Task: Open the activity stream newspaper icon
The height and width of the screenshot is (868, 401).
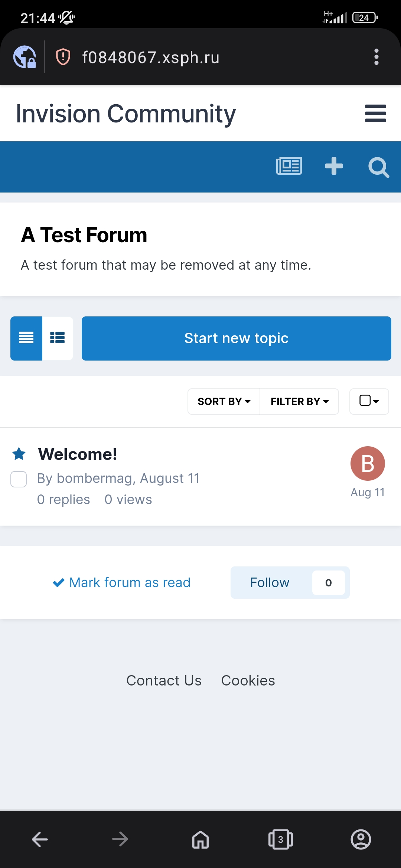Action: [289, 166]
